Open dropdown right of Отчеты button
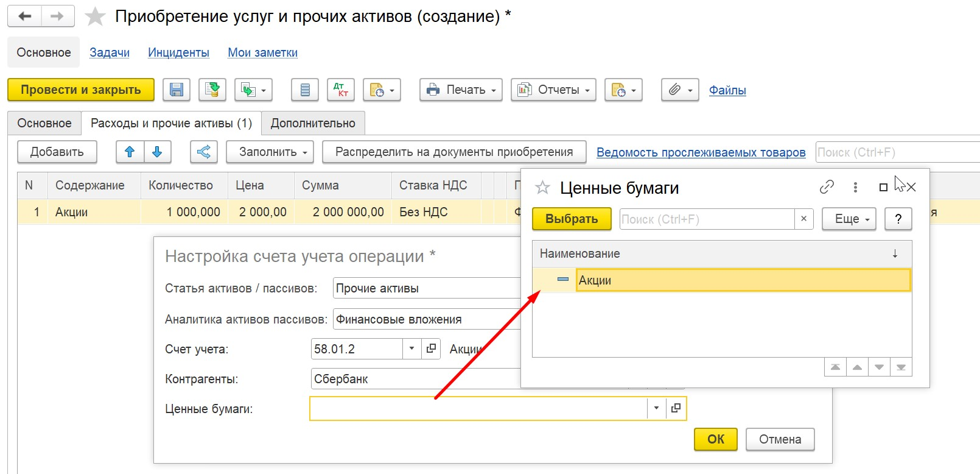This screenshot has height=474, width=980. tap(623, 90)
